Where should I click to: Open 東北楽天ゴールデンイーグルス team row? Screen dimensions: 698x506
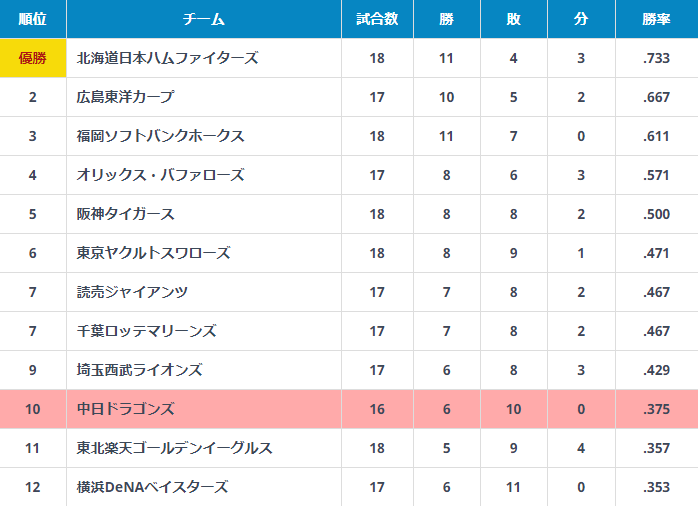349,448
